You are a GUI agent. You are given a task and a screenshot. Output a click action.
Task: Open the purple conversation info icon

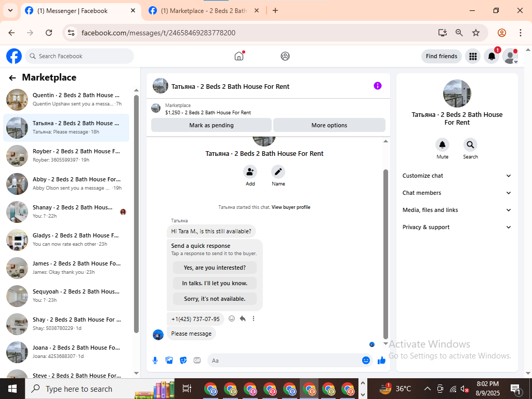(x=377, y=86)
